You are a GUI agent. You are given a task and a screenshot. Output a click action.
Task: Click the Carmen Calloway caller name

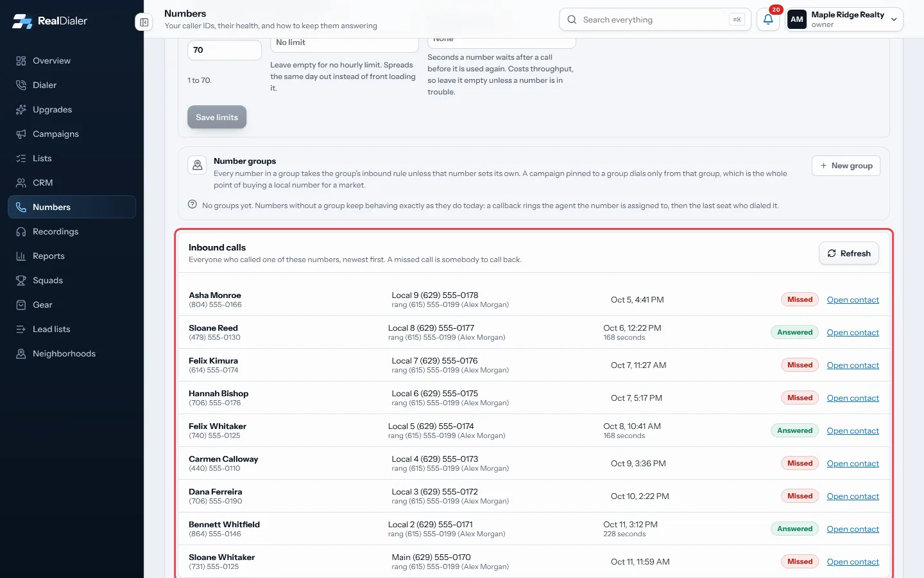point(223,459)
